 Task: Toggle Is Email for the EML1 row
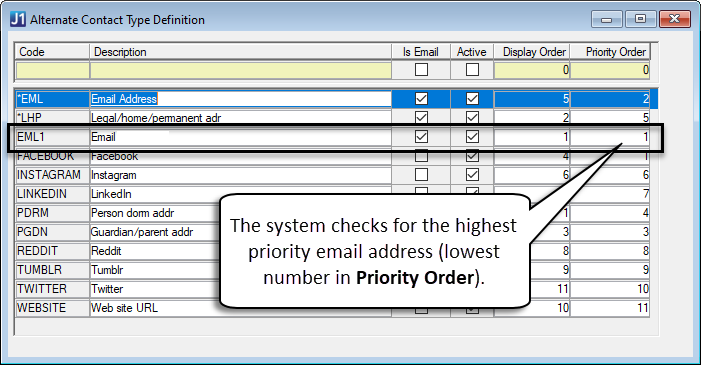(421, 136)
